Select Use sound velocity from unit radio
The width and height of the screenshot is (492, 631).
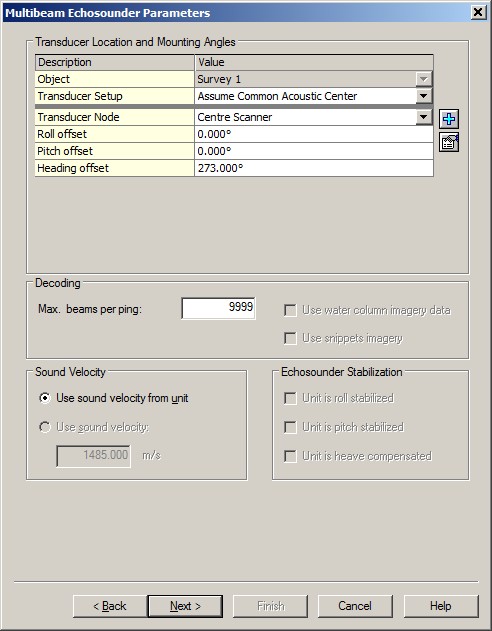[x=45, y=398]
